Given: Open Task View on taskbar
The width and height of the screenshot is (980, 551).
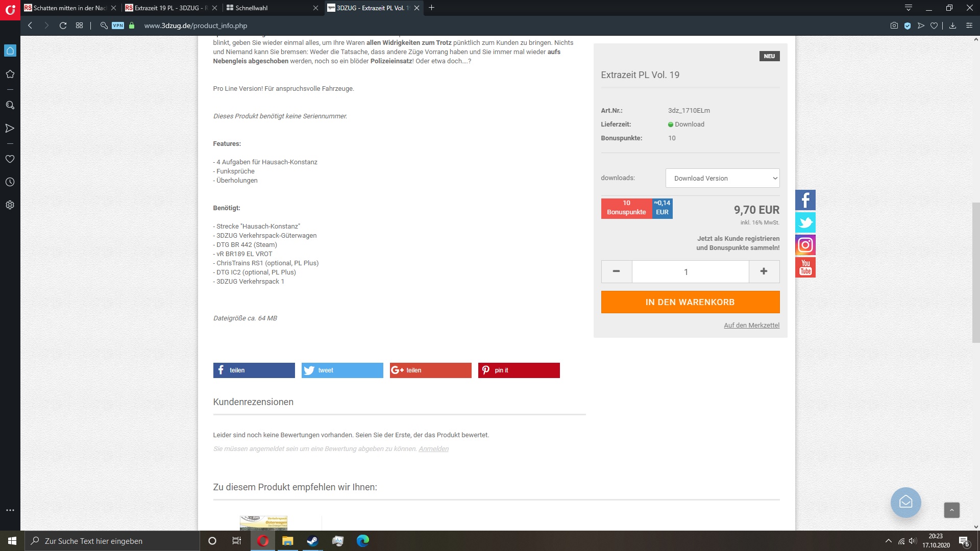Looking at the screenshot, I should 237,541.
